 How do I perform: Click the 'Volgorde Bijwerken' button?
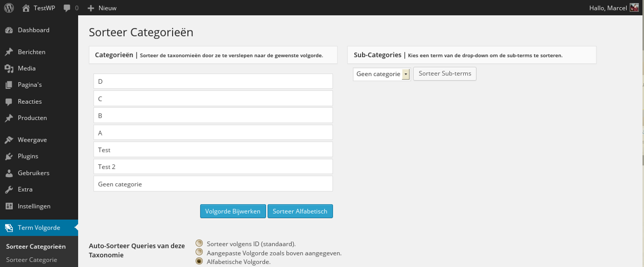pyautogui.click(x=233, y=211)
